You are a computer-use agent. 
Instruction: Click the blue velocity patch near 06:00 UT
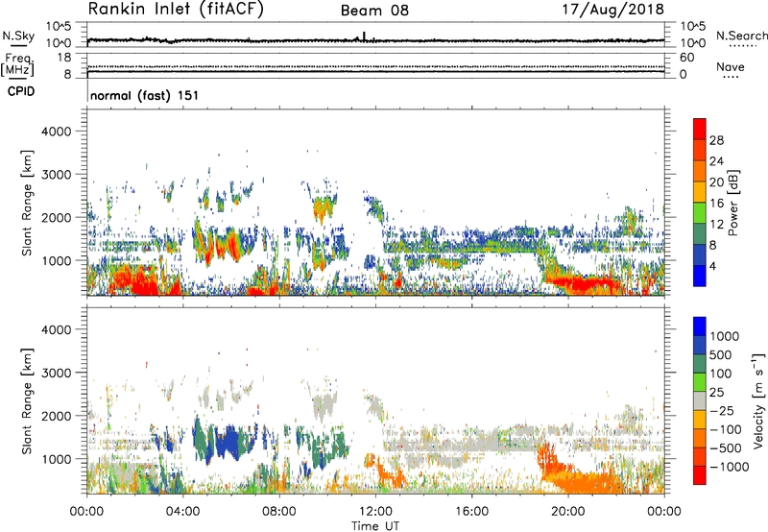click(x=227, y=442)
